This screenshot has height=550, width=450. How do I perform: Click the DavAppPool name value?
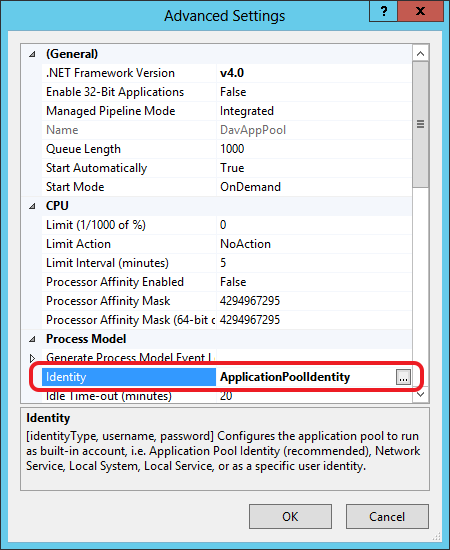(253, 130)
